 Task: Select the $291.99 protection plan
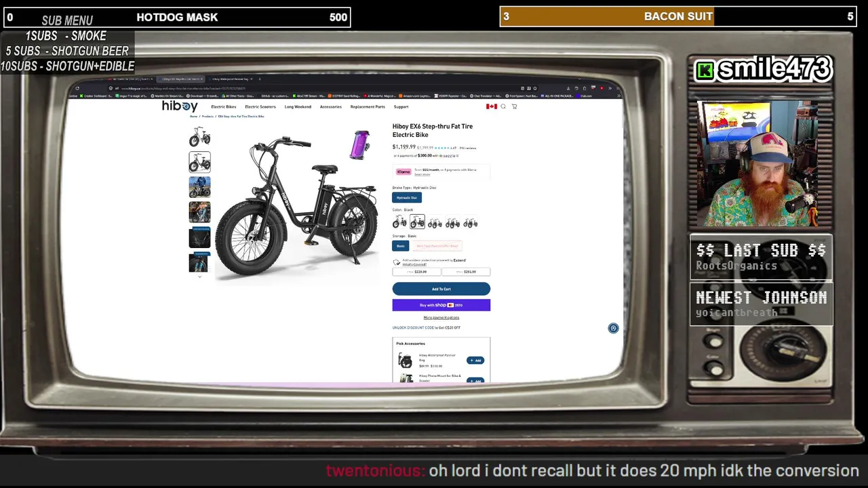(x=466, y=272)
